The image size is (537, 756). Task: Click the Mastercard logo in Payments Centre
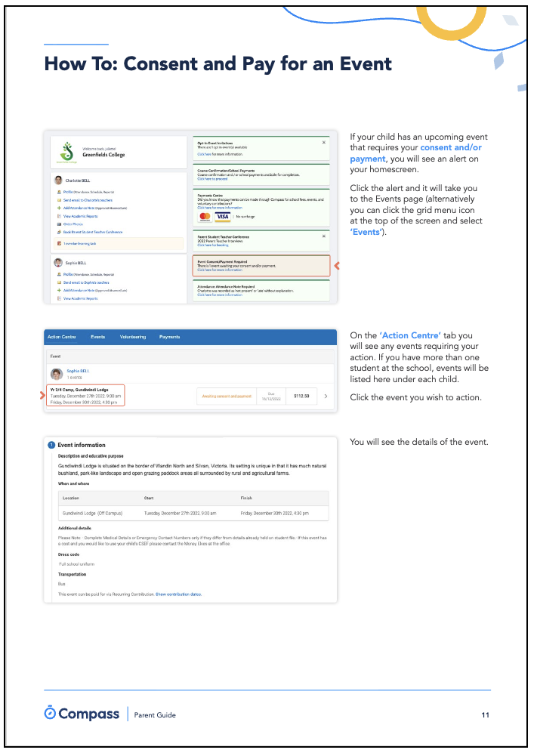point(205,217)
